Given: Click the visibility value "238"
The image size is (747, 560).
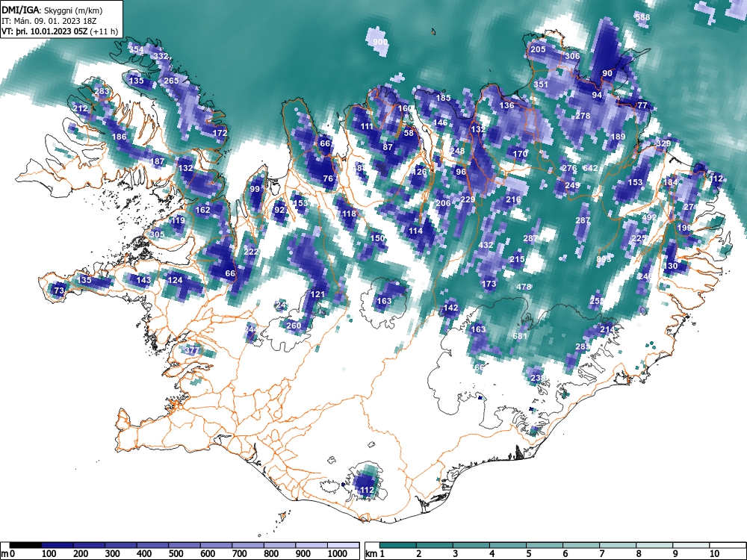Looking at the screenshot, I should point(537,378).
